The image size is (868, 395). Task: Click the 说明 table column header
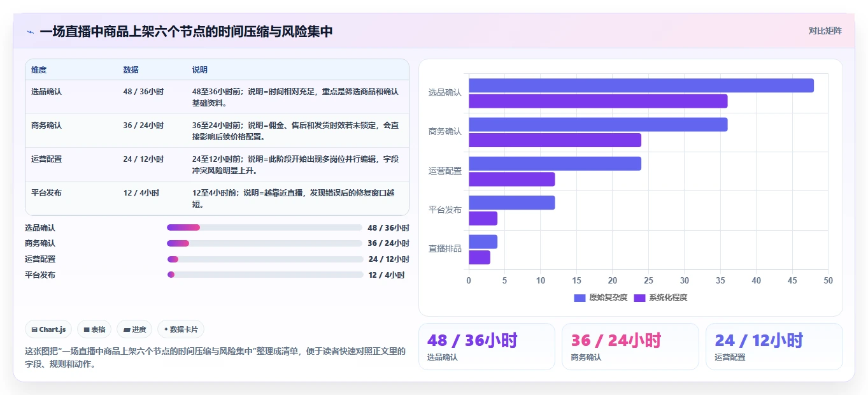point(200,70)
